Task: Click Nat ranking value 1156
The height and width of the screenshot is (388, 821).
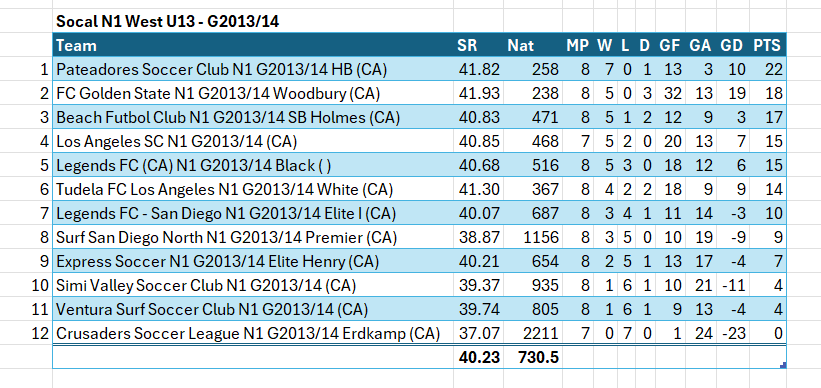Action: point(533,238)
